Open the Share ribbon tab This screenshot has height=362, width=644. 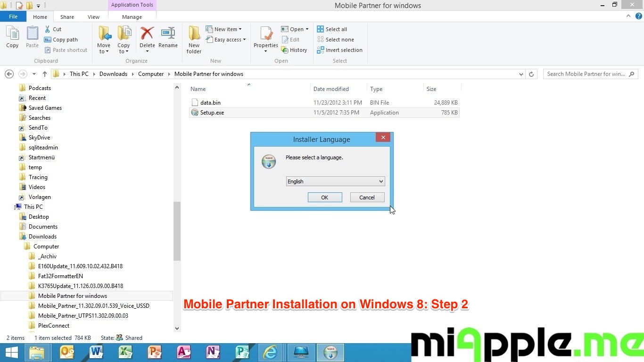pos(67,17)
